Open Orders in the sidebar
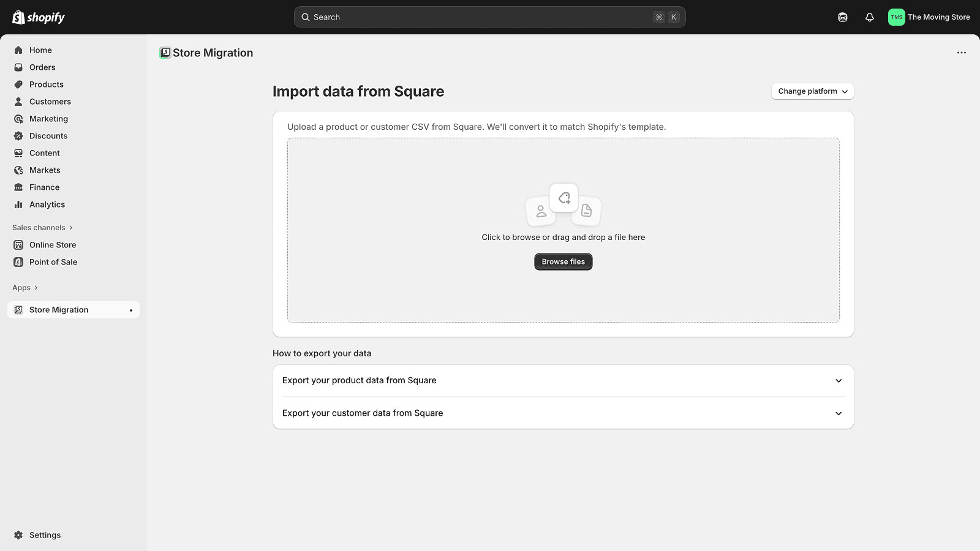This screenshot has width=980, height=551. (x=73, y=67)
